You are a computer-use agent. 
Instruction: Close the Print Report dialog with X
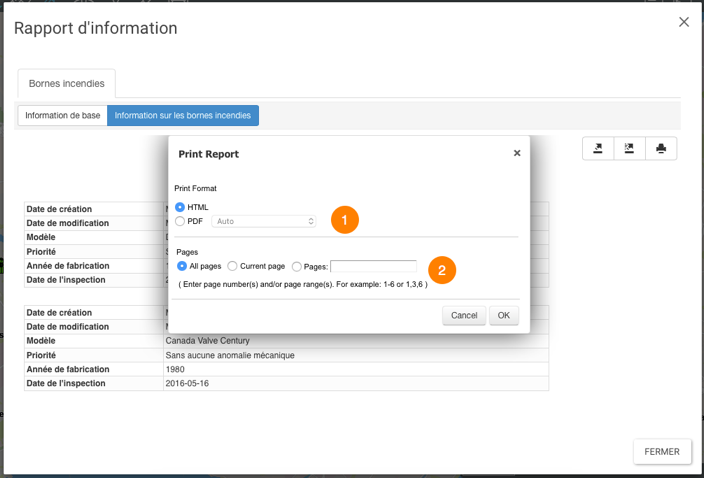[x=517, y=154]
